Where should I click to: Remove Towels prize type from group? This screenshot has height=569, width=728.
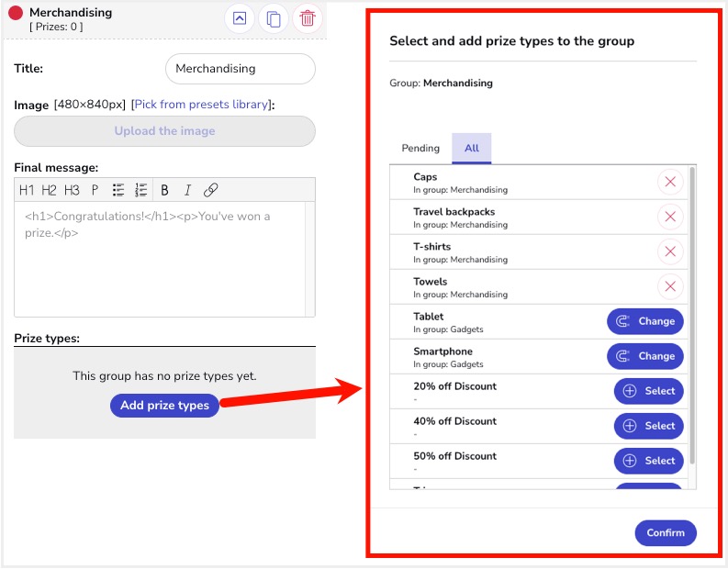(x=670, y=286)
